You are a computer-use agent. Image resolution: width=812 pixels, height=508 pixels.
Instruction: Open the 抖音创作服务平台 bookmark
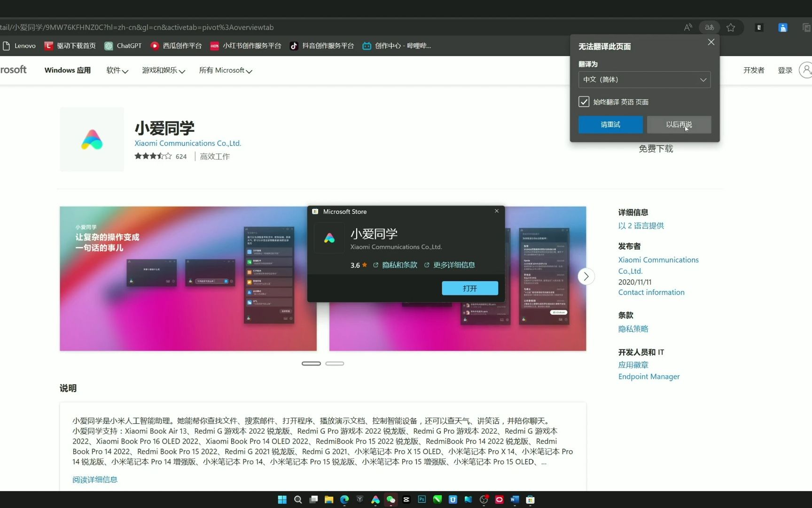click(x=322, y=46)
